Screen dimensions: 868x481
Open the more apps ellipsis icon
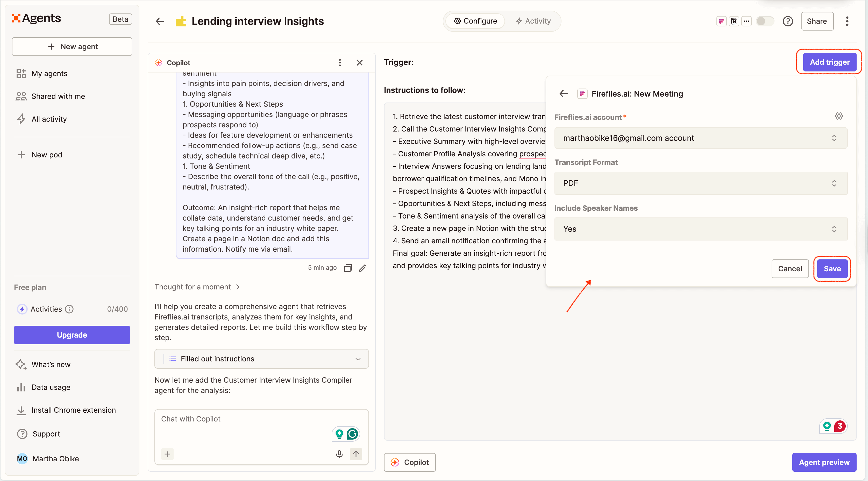[x=746, y=21]
